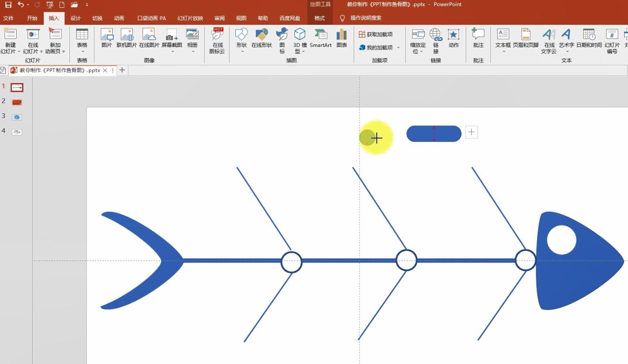628x364 pixels.
Task: Open 页眉和页脚 header and footer
Action: [x=525, y=38]
